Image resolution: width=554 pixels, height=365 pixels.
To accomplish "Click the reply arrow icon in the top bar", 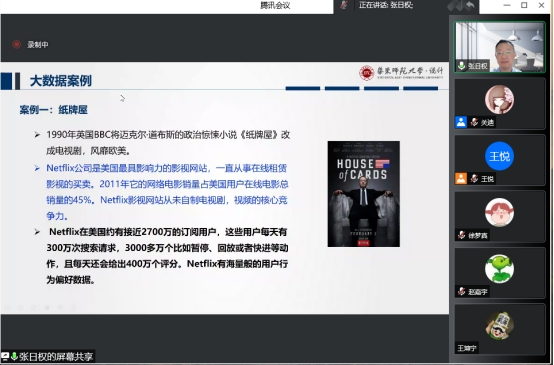I will [x=470, y=5].
